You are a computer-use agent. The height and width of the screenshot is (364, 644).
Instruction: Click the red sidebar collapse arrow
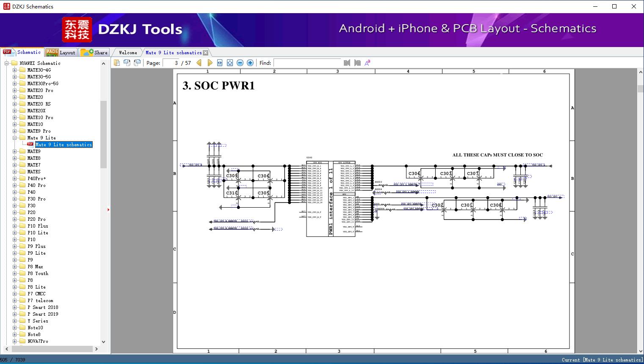tap(108, 210)
